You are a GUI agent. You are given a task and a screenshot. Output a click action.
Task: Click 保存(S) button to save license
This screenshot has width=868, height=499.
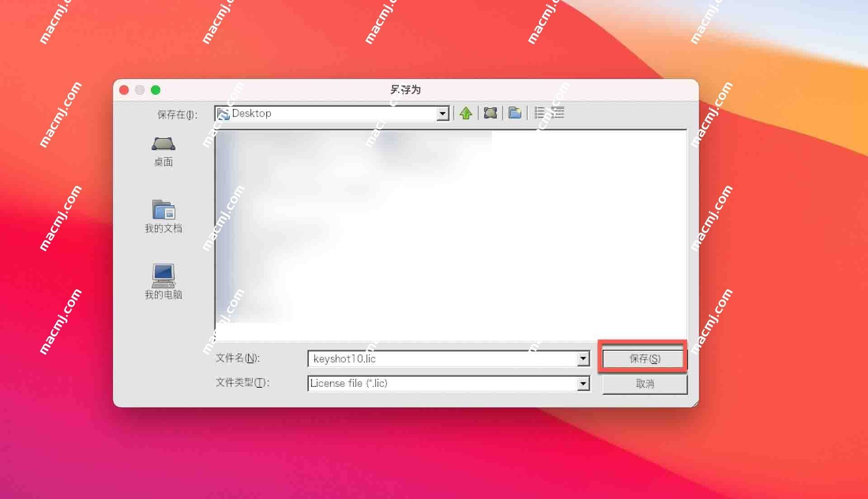point(644,359)
